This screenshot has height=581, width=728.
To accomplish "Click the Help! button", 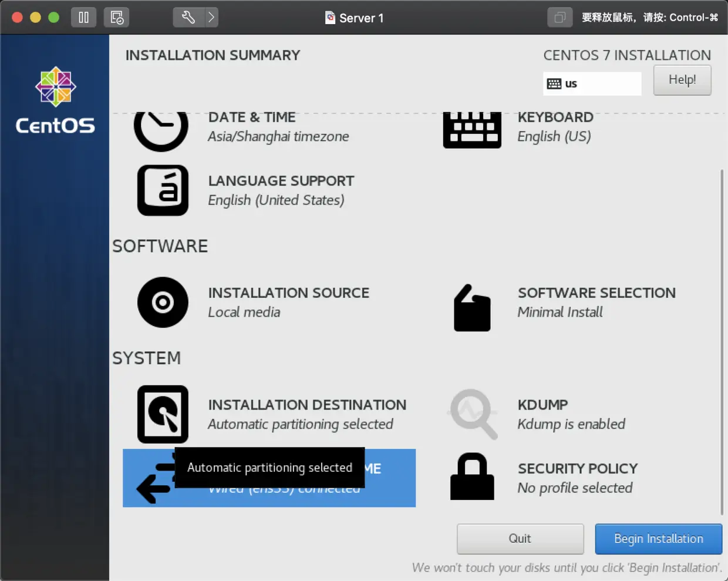I will pyautogui.click(x=682, y=80).
